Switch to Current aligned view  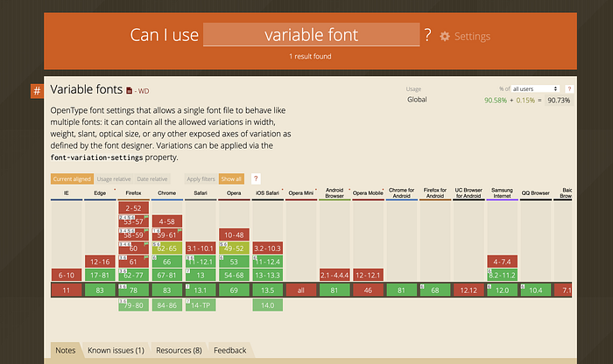pyautogui.click(x=72, y=178)
